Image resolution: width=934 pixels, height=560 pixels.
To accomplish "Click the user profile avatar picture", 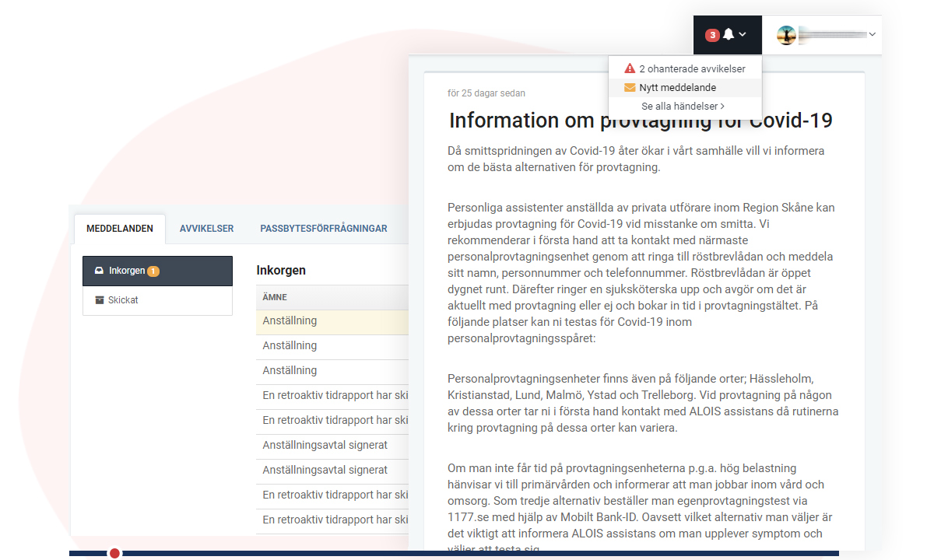I will coord(786,34).
